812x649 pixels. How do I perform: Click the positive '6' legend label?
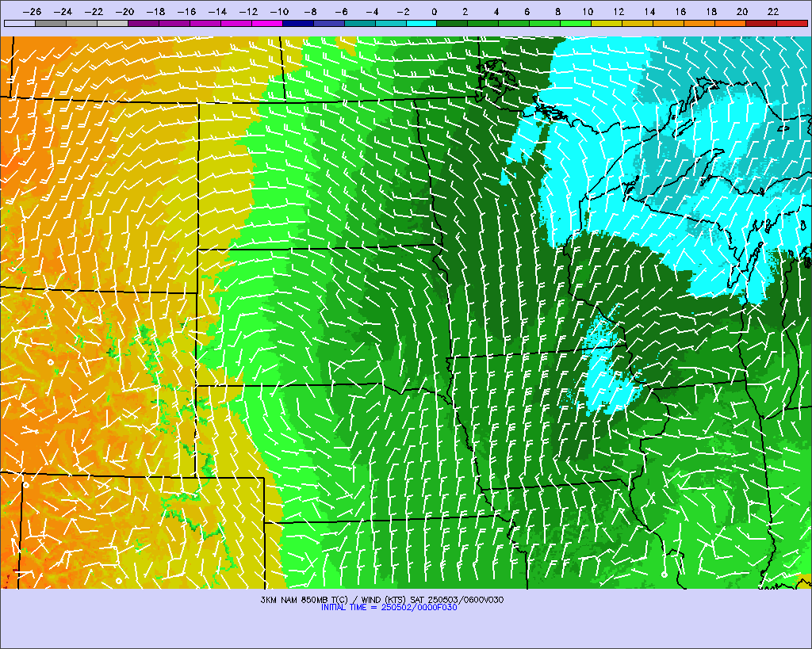[527, 11]
